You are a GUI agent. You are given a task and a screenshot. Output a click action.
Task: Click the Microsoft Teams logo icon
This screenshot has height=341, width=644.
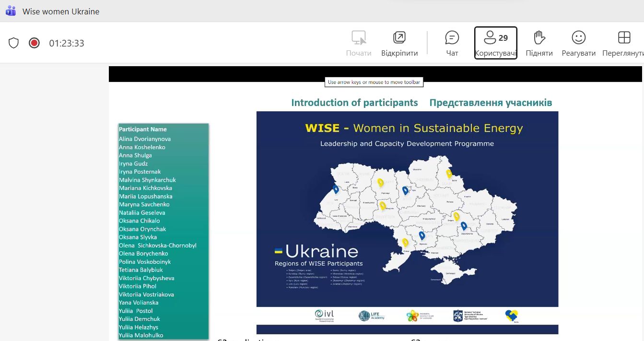(11, 11)
